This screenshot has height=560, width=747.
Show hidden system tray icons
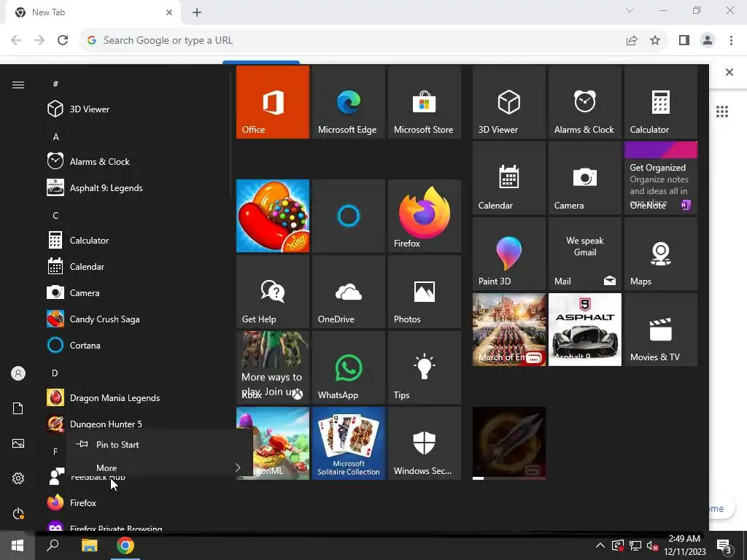(x=600, y=545)
